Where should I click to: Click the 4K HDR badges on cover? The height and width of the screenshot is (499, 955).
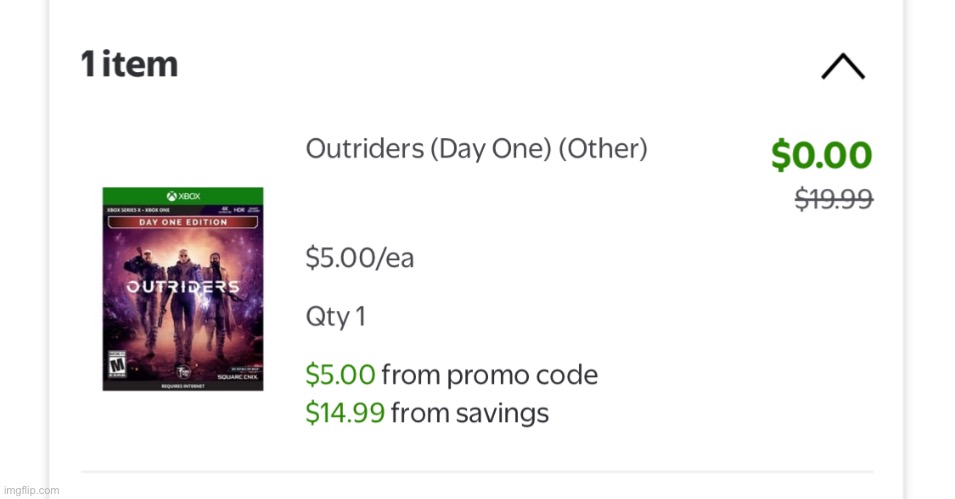(239, 210)
